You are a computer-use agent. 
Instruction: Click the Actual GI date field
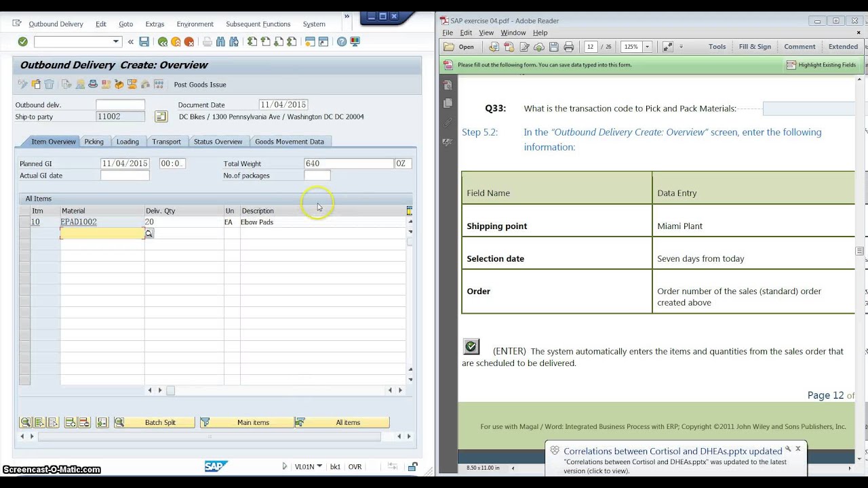125,176
